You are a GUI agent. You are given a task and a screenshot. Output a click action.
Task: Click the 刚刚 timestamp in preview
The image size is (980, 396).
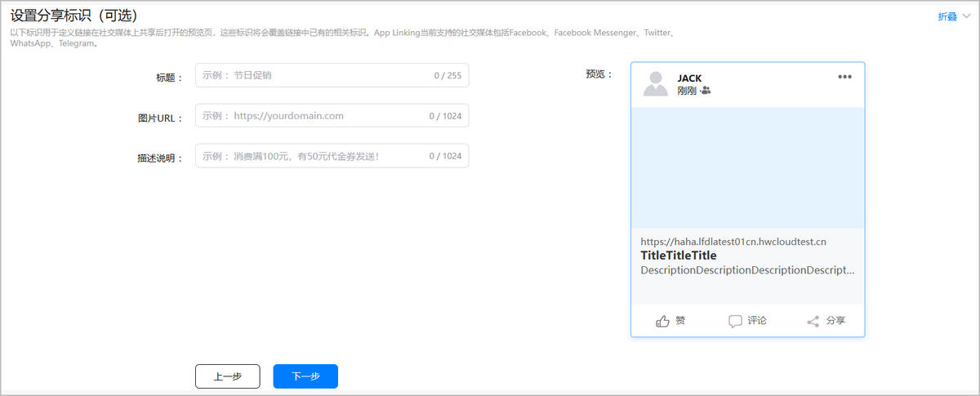coord(687,91)
